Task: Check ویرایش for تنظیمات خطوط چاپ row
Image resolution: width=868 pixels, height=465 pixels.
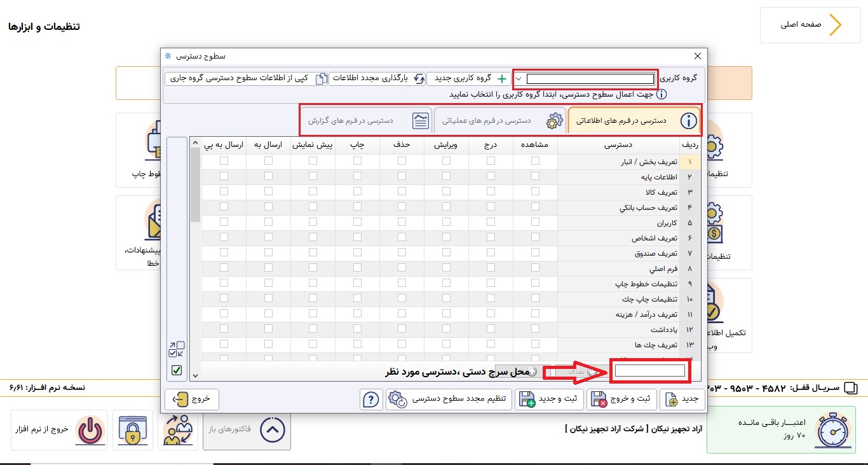Action: click(446, 283)
